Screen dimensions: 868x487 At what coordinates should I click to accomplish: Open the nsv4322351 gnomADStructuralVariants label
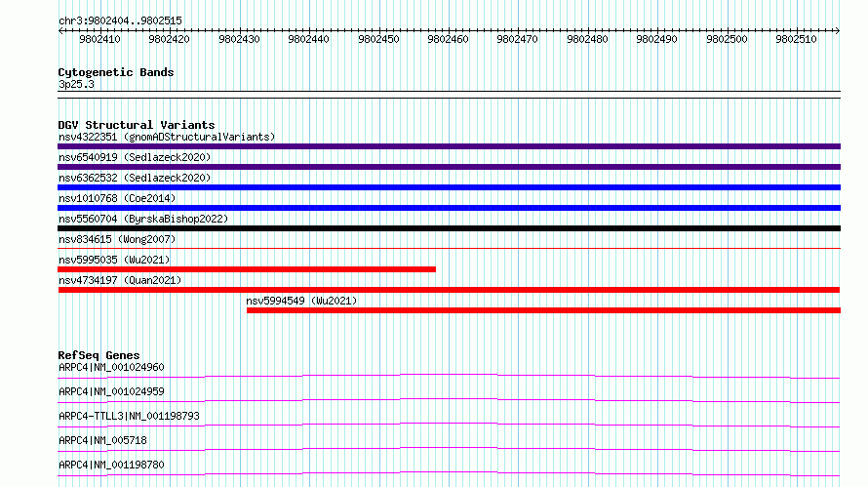[167, 137]
